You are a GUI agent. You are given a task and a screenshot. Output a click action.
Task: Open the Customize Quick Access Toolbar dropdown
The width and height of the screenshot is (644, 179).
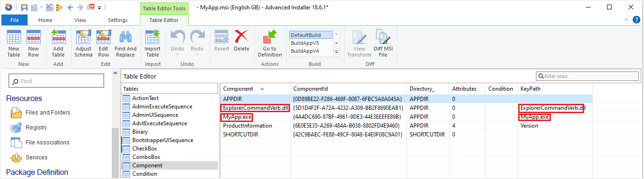click(x=100, y=8)
